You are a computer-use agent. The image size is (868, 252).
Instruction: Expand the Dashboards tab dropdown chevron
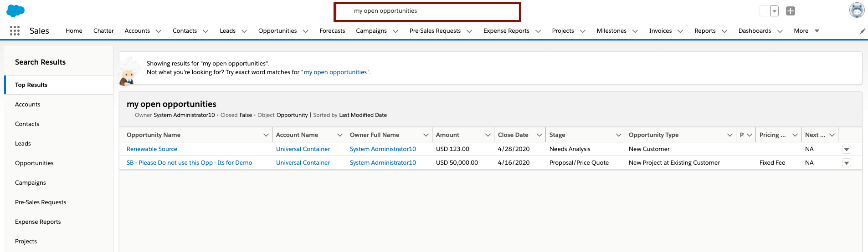point(780,31)
